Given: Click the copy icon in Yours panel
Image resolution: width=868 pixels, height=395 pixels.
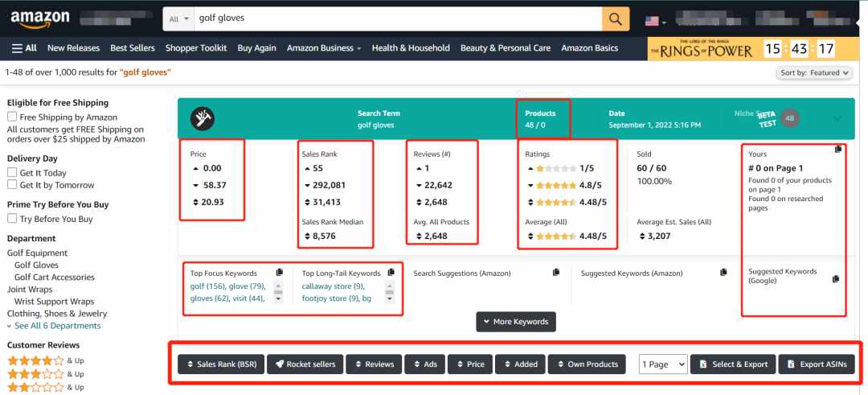Looking at the screenshot, I should 838,149.
